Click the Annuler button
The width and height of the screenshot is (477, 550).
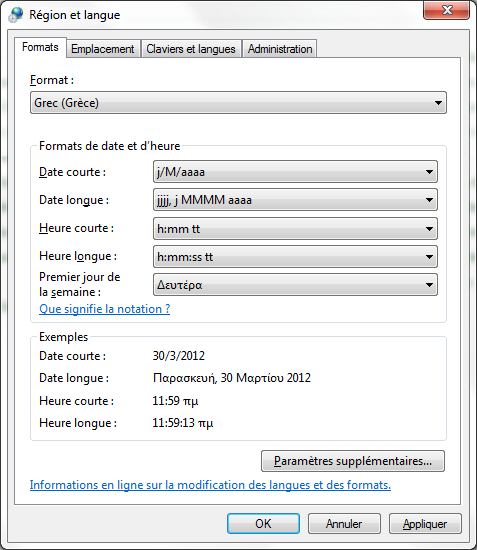344,524
